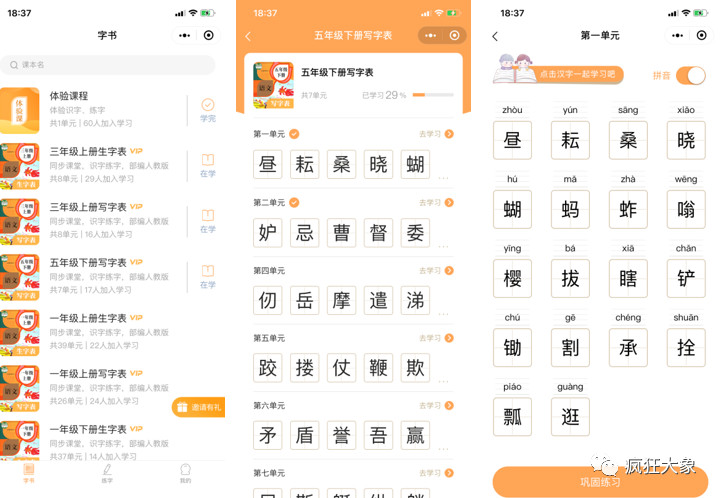Viewport: 720px width, 498px height.
Task: Select character 鞭 in 第五单元 row
Action: click(378, 368)
